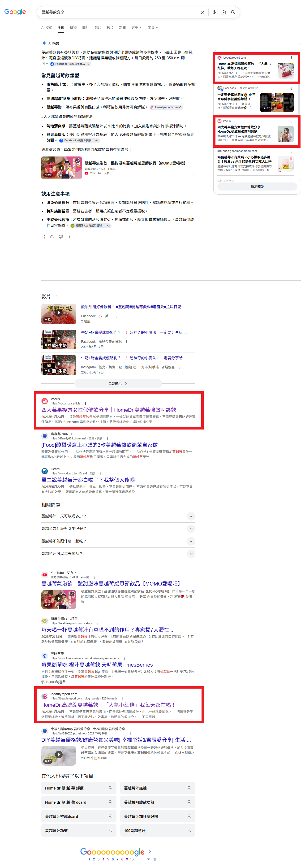Click the Google logo

tap(15, 12)
